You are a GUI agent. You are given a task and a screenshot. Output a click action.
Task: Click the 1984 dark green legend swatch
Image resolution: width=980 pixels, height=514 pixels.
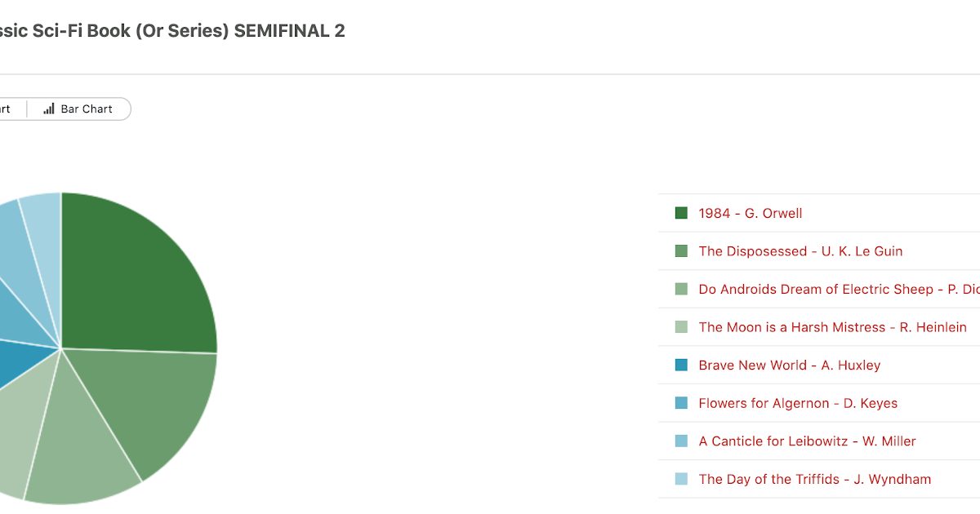click(681, 213)
